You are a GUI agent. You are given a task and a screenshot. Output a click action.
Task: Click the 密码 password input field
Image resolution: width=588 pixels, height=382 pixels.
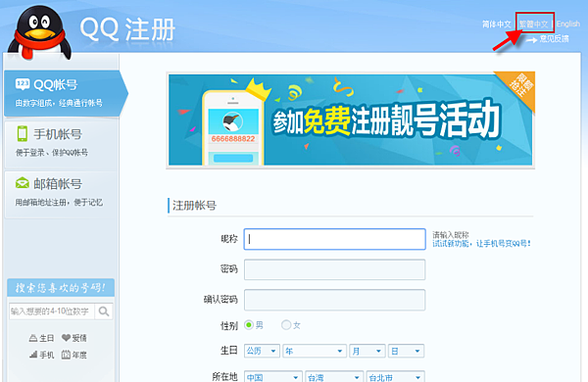tap(335, 269)
